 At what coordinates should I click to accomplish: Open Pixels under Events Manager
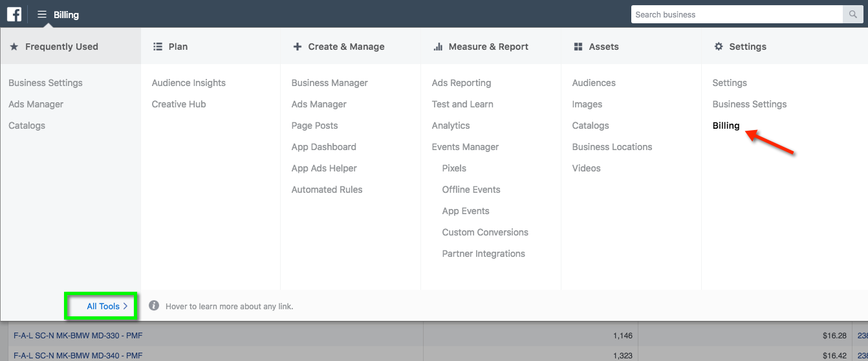tap(454, 168)
